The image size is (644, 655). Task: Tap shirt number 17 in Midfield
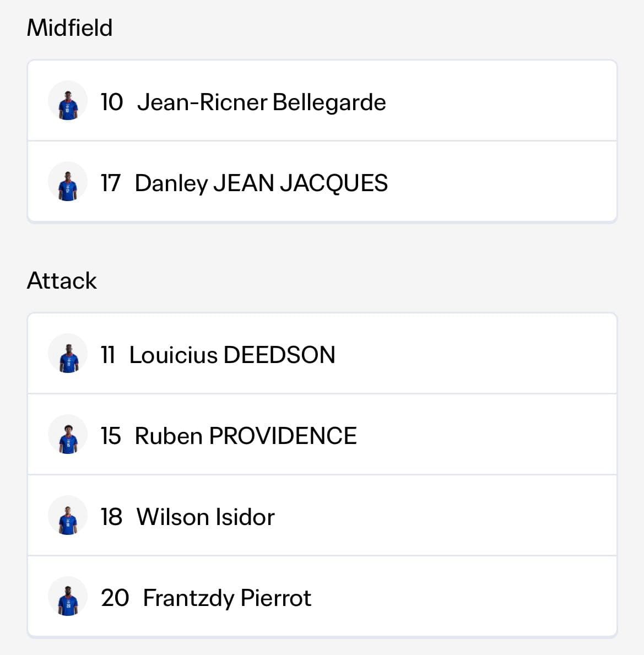coord(111,183)
